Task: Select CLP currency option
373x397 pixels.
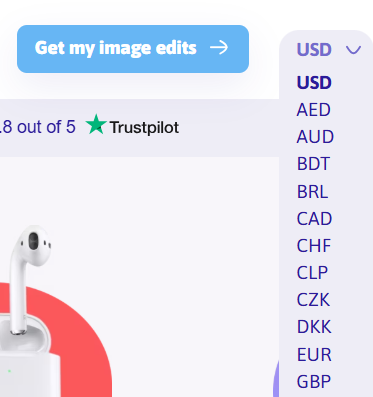Action: (312, 273)
